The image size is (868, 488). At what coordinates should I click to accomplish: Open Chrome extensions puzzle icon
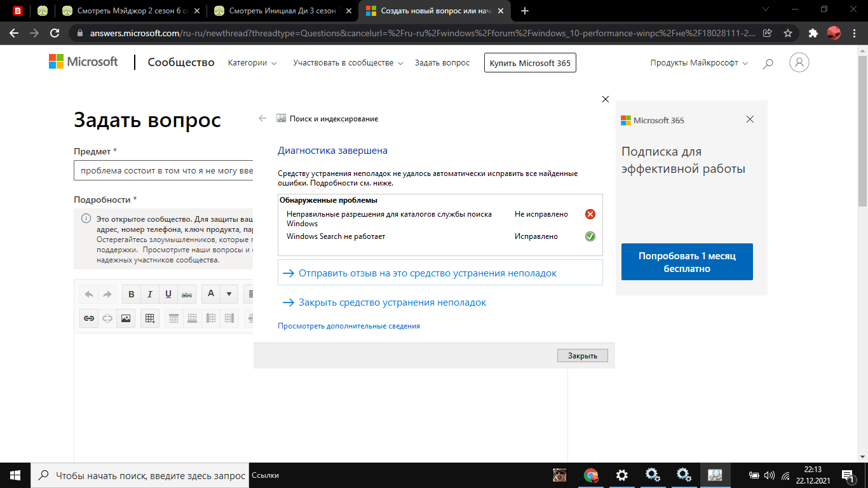click(x=813, y=33)
